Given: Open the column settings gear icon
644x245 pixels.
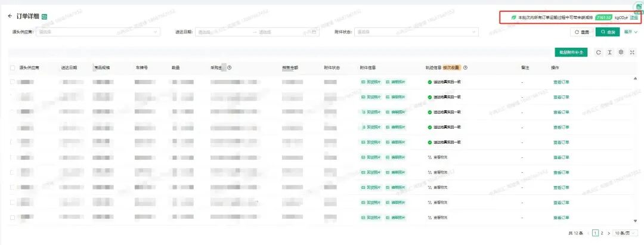Looking at the screenshot, I should [x=621, y=52].
